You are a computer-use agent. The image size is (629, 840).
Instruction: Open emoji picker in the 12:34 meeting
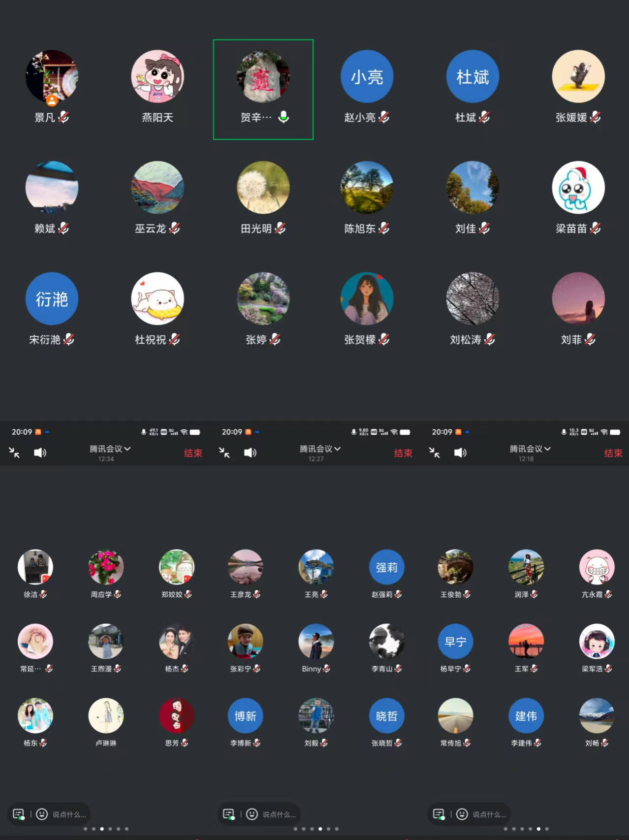coord(42,814)
